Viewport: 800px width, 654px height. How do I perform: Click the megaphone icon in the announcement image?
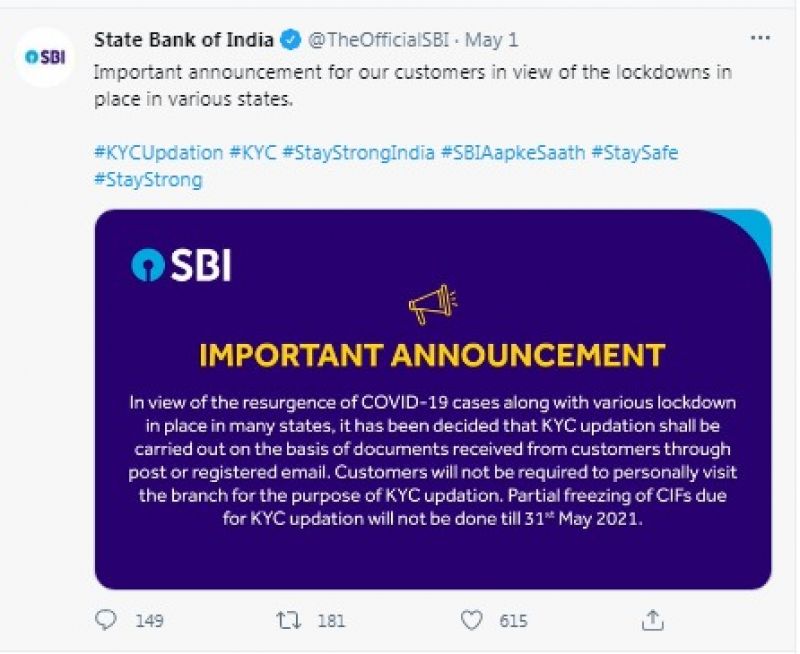click(432, 305)
